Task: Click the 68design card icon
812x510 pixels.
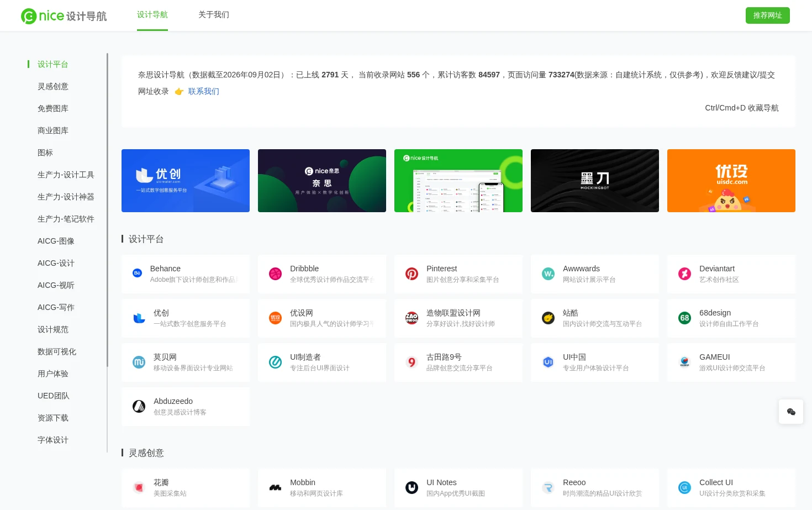Action: coord(684,318)
